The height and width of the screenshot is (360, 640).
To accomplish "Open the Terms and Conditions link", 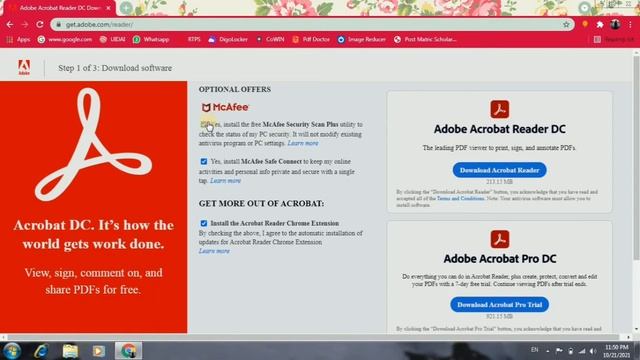I will 460,198.
